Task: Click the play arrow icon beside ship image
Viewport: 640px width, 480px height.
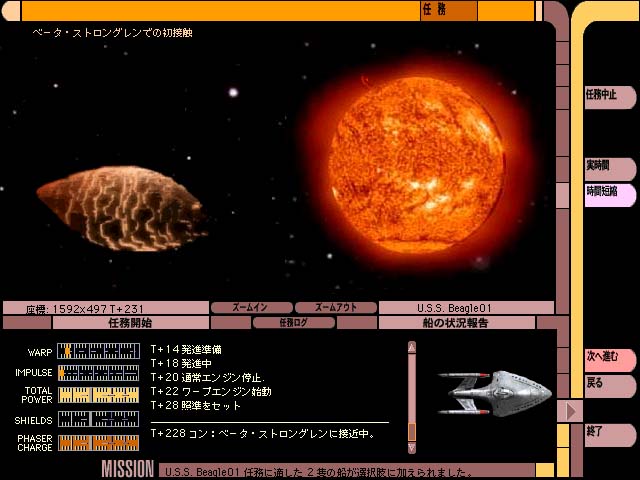Action: [571, 411]
